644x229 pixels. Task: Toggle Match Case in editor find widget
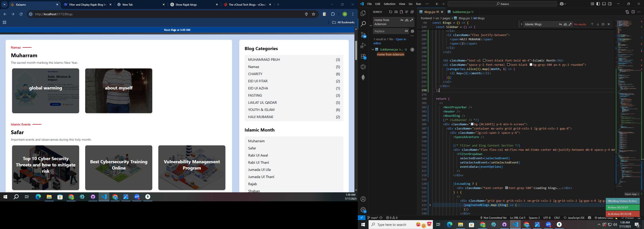coord(560,24)
